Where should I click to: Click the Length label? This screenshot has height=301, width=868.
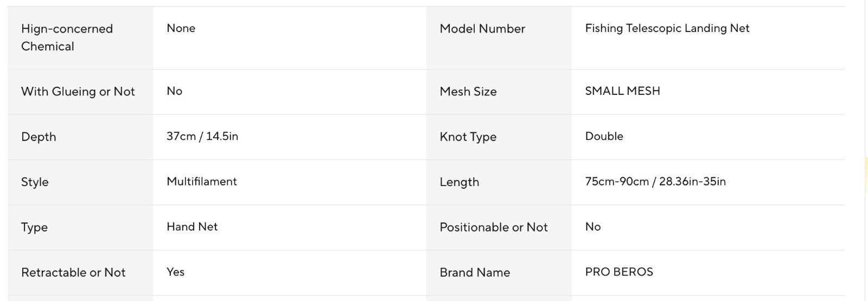[459, 182]
